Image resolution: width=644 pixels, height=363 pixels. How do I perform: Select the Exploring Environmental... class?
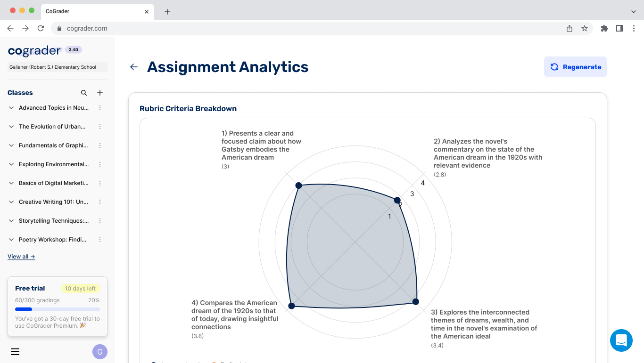tap(53, 164)
